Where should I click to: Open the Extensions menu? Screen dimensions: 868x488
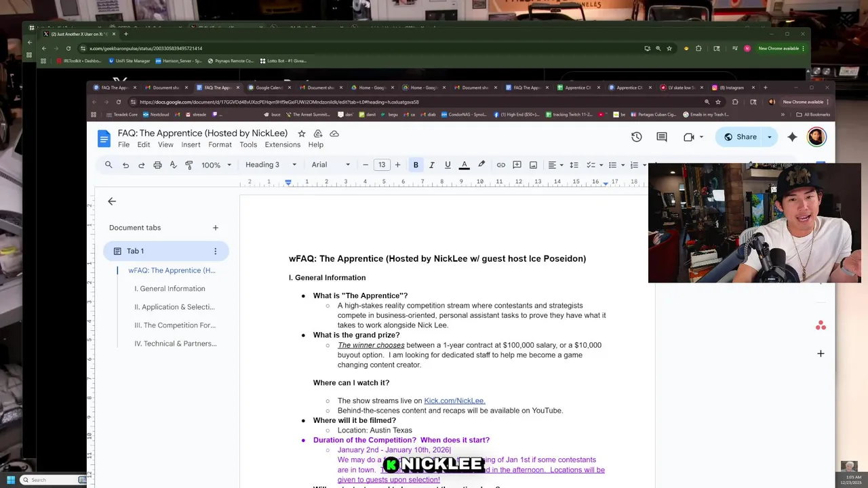[283, 145]
